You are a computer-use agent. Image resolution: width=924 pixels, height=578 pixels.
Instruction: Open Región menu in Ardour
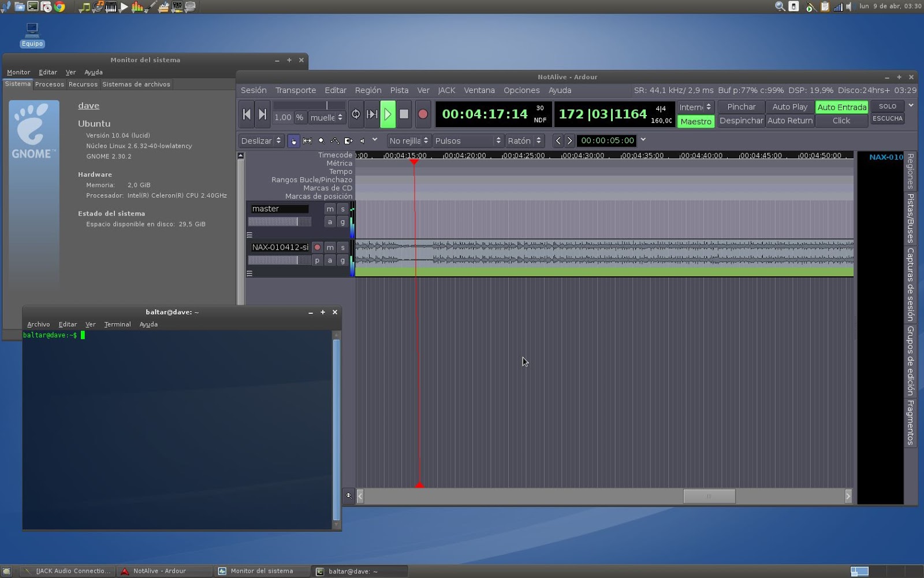coord(368,90)
